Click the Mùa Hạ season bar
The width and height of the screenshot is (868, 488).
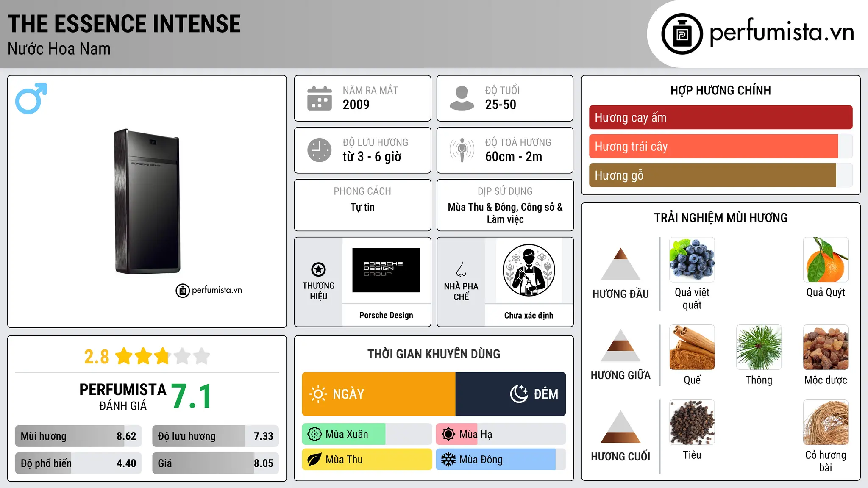(501, 434)
